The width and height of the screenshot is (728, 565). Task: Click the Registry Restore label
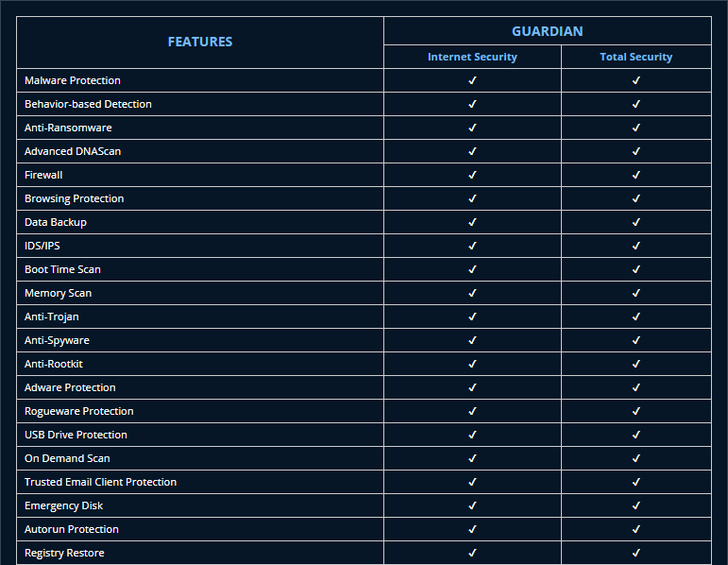click(x=64, y=553)
